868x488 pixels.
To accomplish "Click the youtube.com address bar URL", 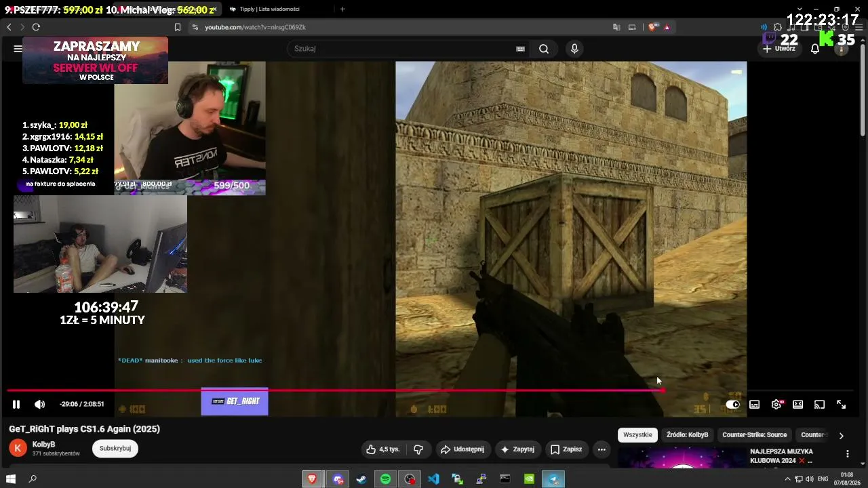I will (255, 27).
